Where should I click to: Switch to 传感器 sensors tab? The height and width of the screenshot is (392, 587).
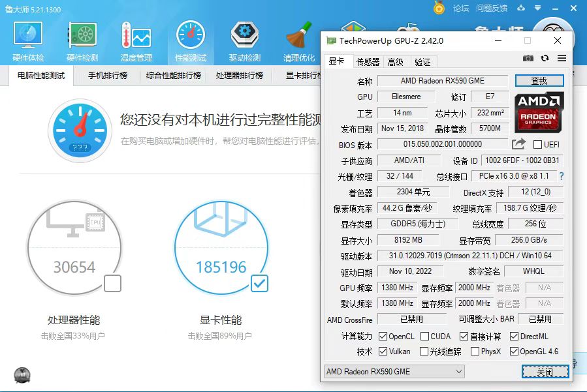[x=368, y=62]
